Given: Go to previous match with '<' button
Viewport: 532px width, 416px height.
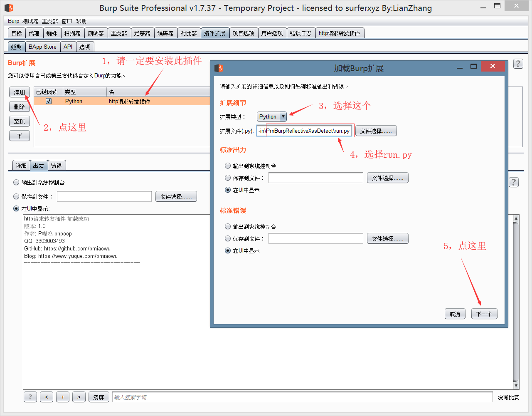Looking at the screenshot, I should click(47, 397).
